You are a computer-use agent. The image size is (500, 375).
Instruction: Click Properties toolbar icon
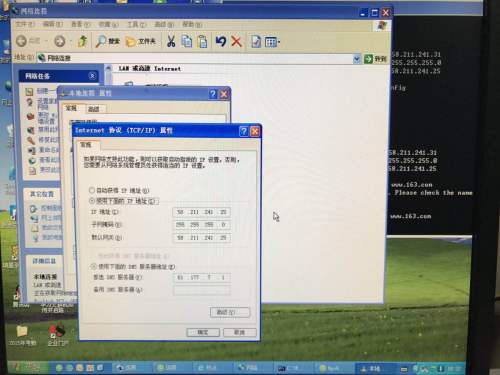256,42
